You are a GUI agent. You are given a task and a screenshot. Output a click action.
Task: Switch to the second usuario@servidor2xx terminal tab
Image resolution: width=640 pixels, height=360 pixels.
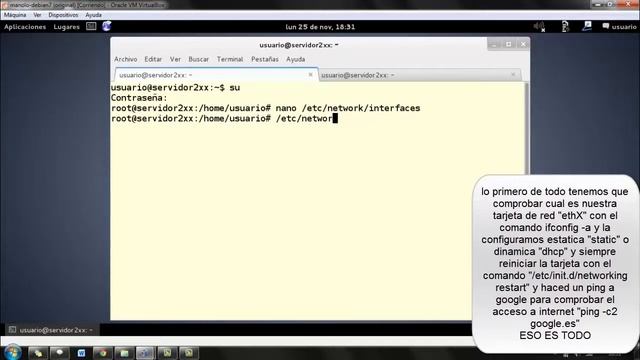pos(420,75)
